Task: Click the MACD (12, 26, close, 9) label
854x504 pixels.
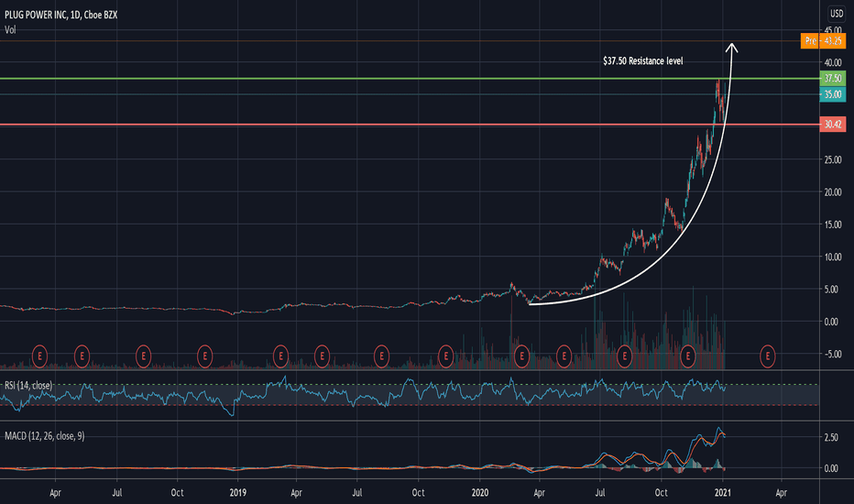Action: 45,436
